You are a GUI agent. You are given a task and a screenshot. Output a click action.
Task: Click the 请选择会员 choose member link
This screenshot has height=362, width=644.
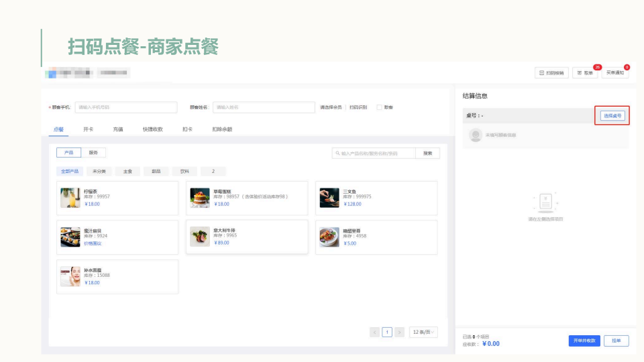[331, 107]
